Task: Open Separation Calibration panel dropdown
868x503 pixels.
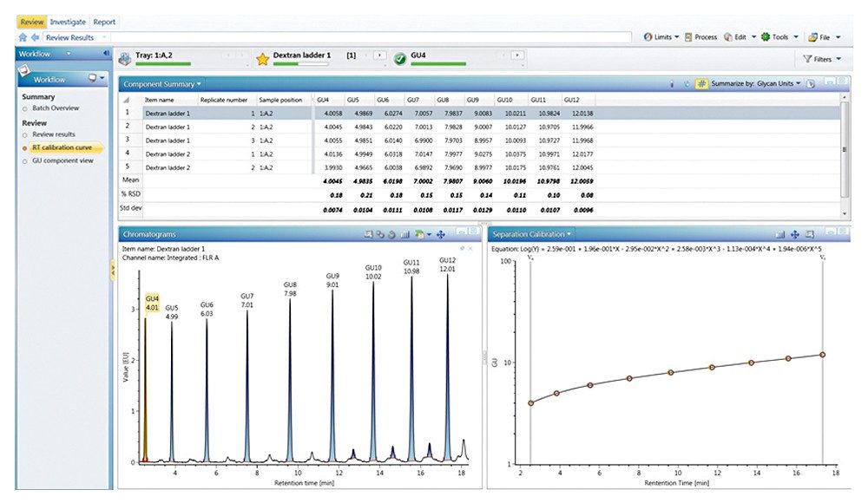Action: [x=569, y=234]
